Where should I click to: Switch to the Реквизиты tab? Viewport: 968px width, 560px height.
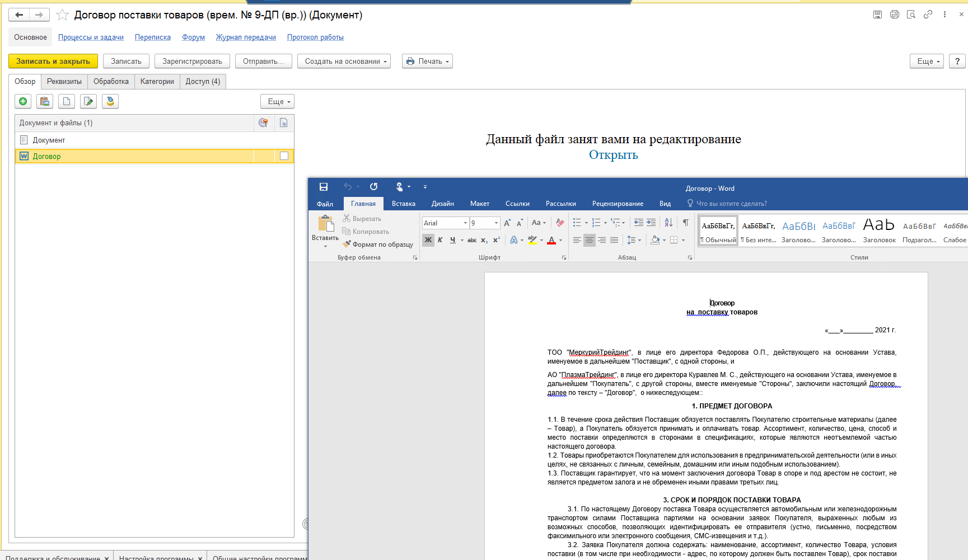64,82
